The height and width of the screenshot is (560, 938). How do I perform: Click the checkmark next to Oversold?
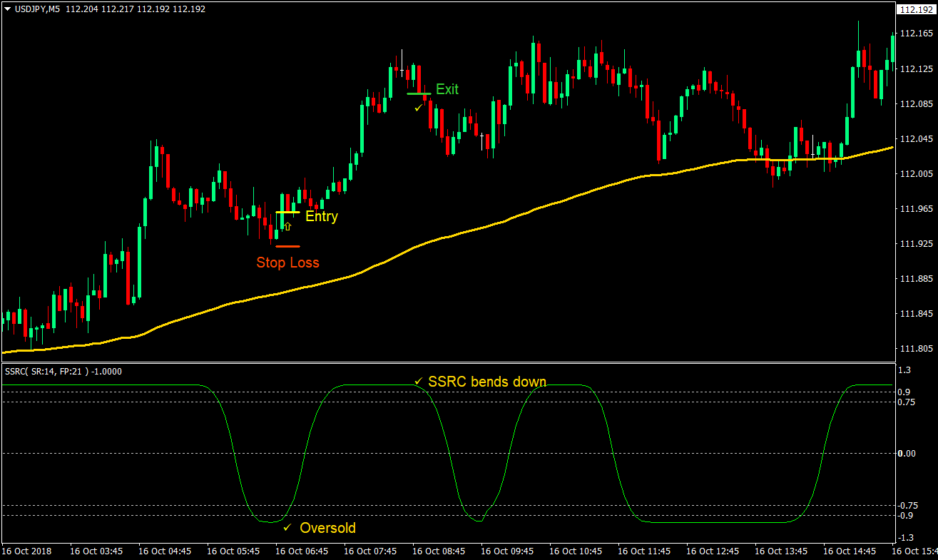click(288, 529)
